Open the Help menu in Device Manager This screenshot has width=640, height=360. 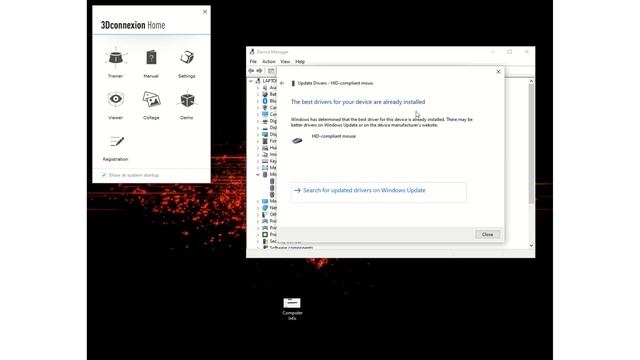[x=300, y=62]
